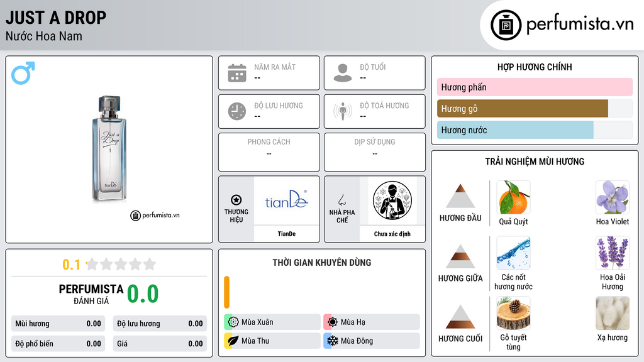Click the Mùa Đông snowflake icon

333,341
